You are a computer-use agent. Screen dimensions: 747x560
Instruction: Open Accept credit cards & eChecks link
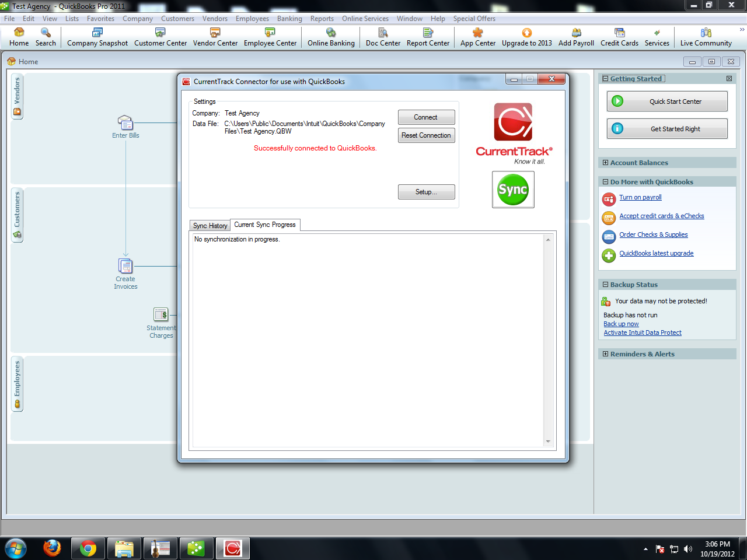click(x=662, y=216)
